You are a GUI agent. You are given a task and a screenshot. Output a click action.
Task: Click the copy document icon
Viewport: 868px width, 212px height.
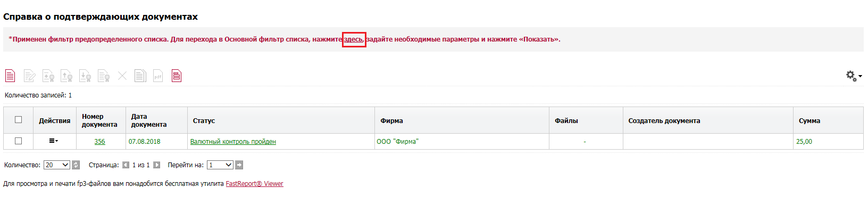coord(140,76)
